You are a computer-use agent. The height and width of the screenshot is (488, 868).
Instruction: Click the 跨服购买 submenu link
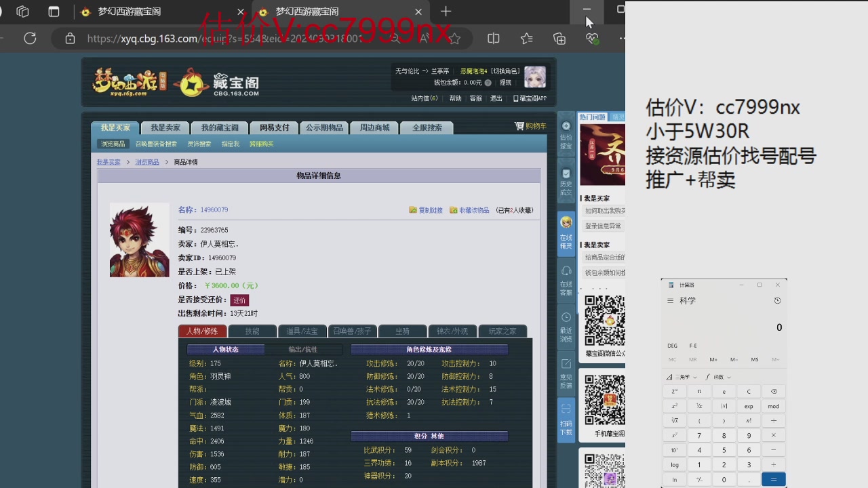tap(262, 144)
